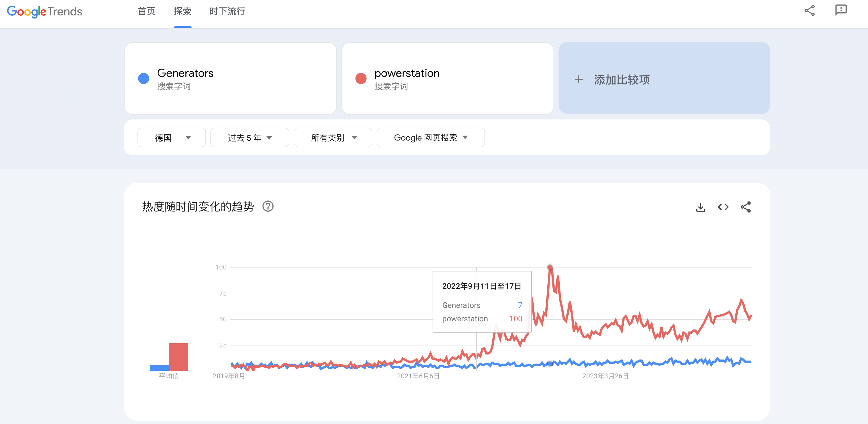This screenshot has height=424, width=868.
Task: Switch to the 时下流行 tab
Action: click(x=228, y=11)
